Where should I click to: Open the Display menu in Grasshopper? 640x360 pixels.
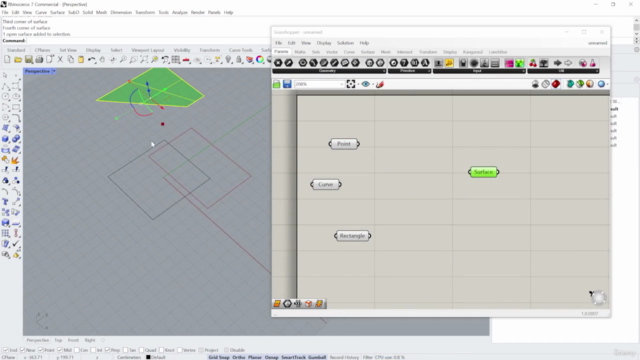pos(324,43)
